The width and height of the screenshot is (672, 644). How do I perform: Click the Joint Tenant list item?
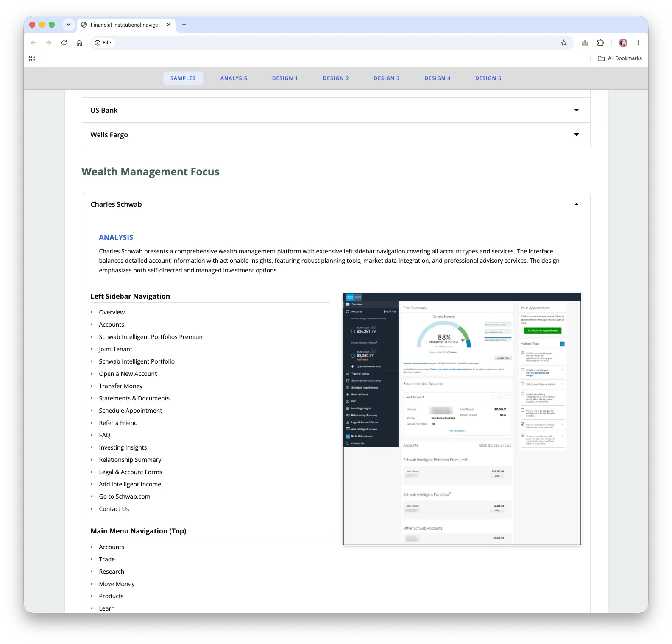point(116,349)
